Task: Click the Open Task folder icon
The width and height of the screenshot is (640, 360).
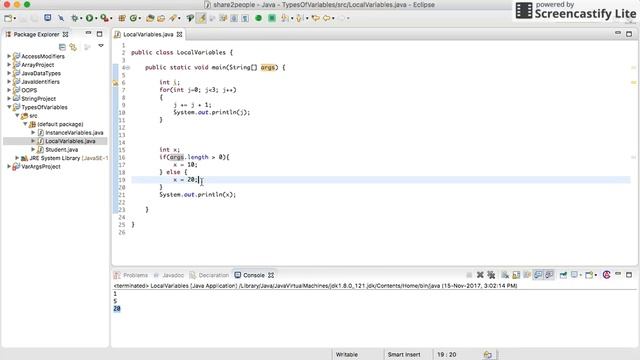Action: point(161,18)
